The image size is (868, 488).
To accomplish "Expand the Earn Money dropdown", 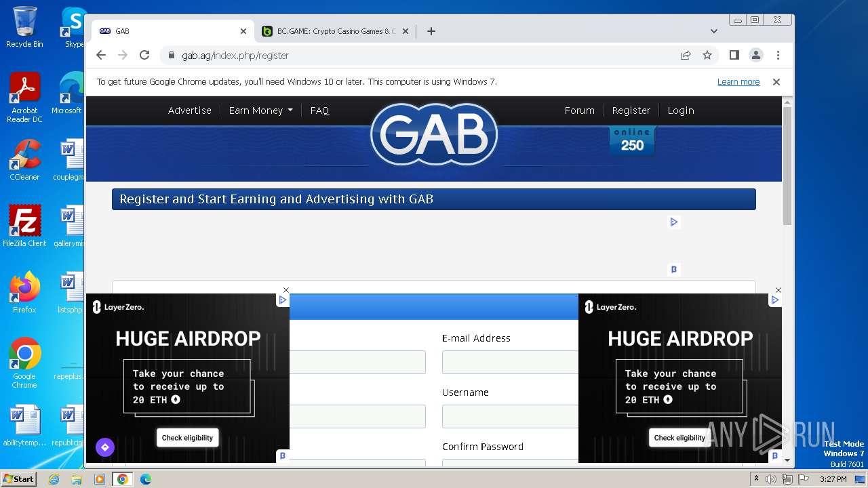I will [x=260, y=110].
